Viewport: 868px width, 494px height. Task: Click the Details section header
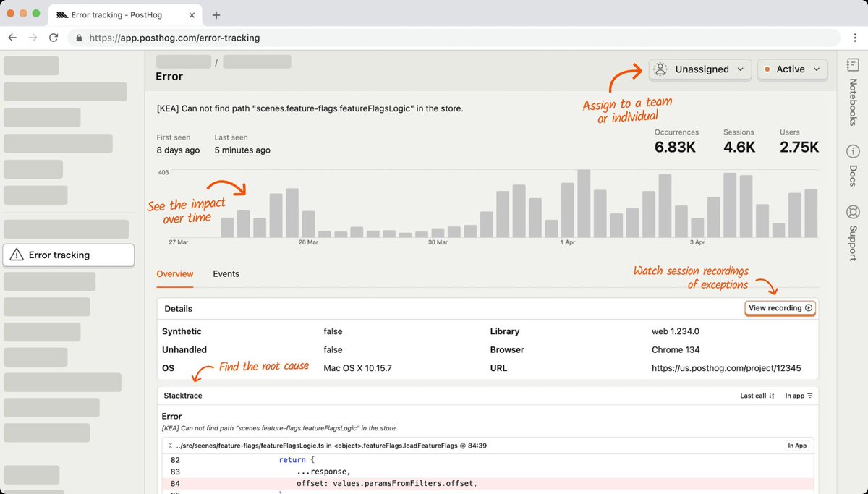(179, 308)
